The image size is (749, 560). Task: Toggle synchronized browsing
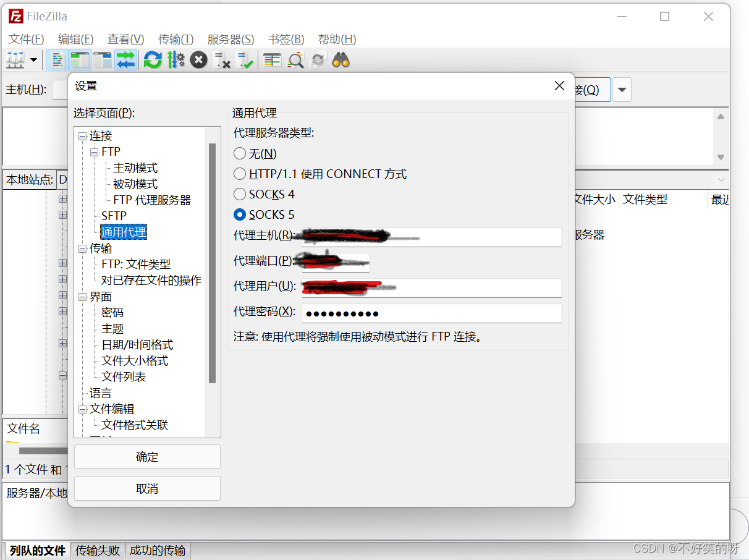318,60
